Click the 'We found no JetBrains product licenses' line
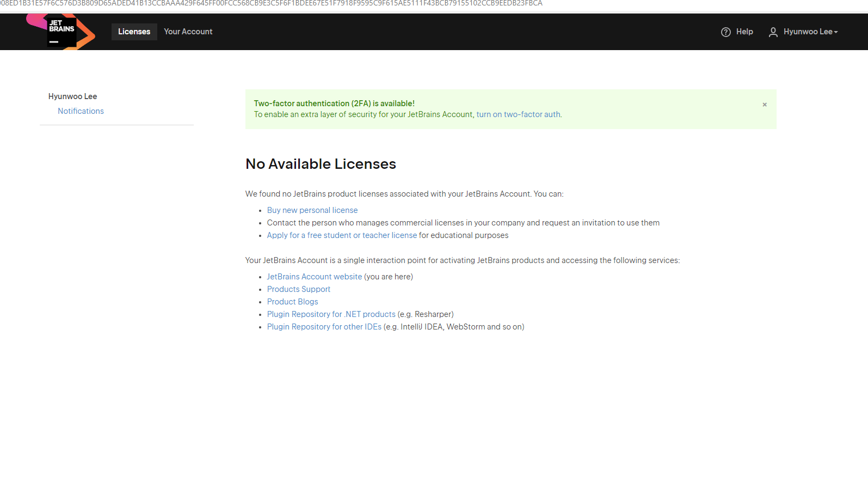This screenshot has width=868, height=494. (x=404, y=194)
